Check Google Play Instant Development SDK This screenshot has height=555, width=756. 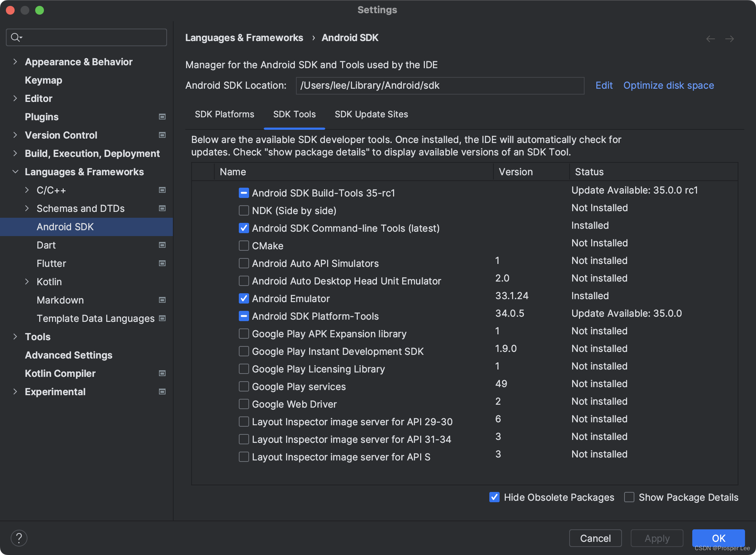(x=244, y=351)
